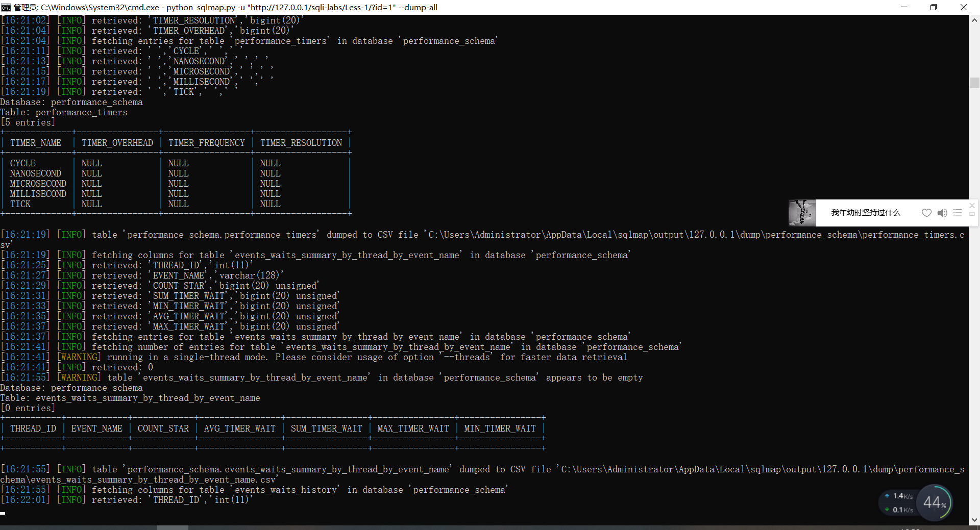
Task: Click the vertical scrollbar thumb
Action: (x=974, y=83)
